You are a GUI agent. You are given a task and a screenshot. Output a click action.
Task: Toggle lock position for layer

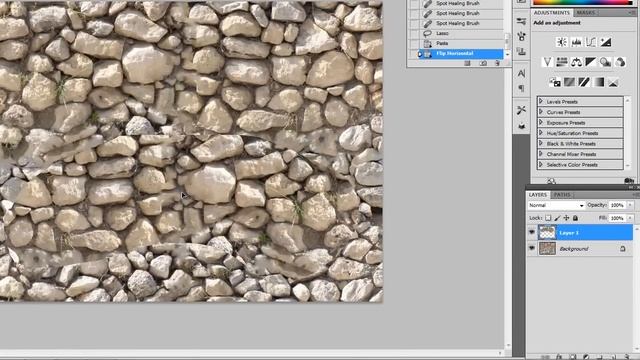tap(567, 218)
